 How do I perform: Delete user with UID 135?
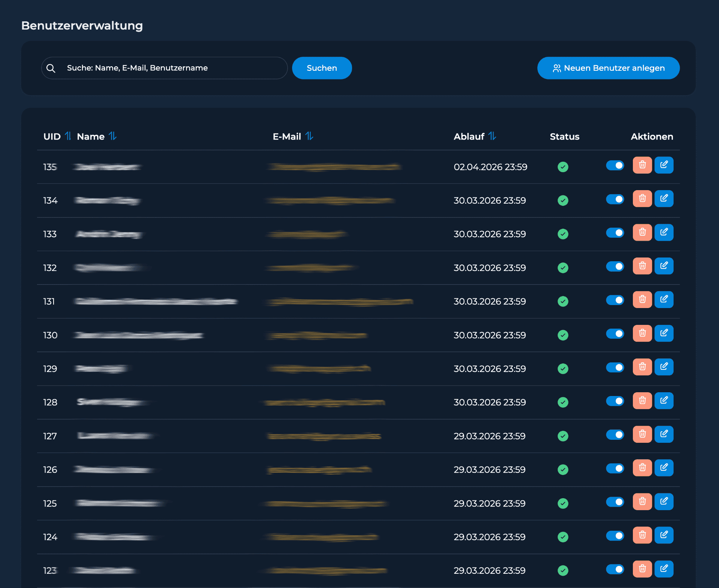pos(642,165)
